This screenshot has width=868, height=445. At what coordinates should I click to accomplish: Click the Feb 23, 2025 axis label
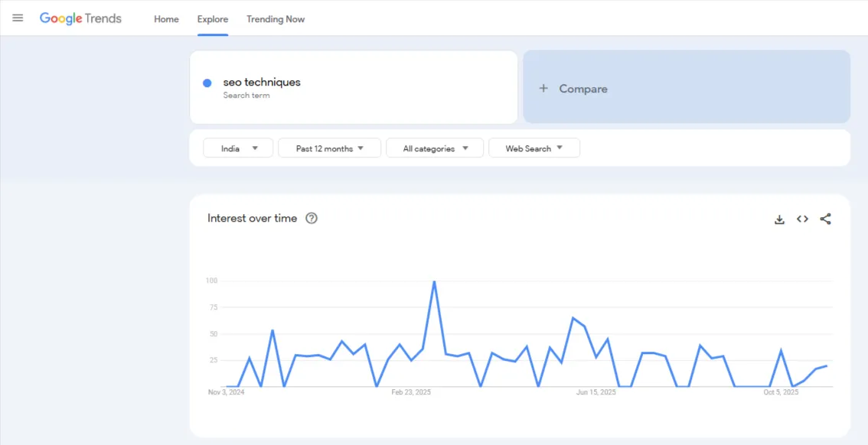410,391
